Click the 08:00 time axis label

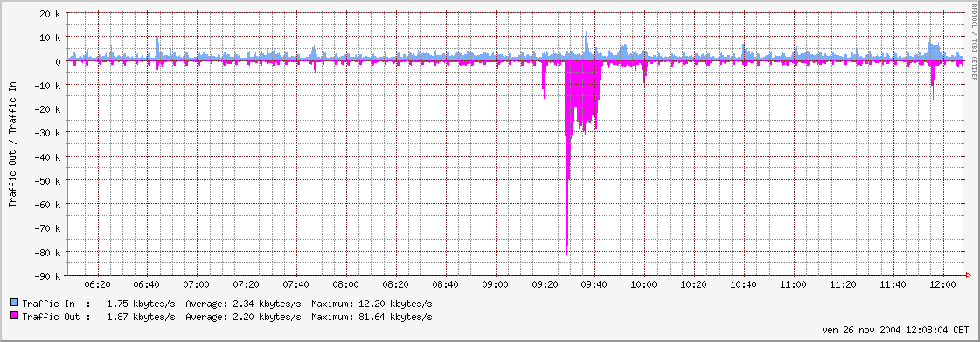click(346, 284)
